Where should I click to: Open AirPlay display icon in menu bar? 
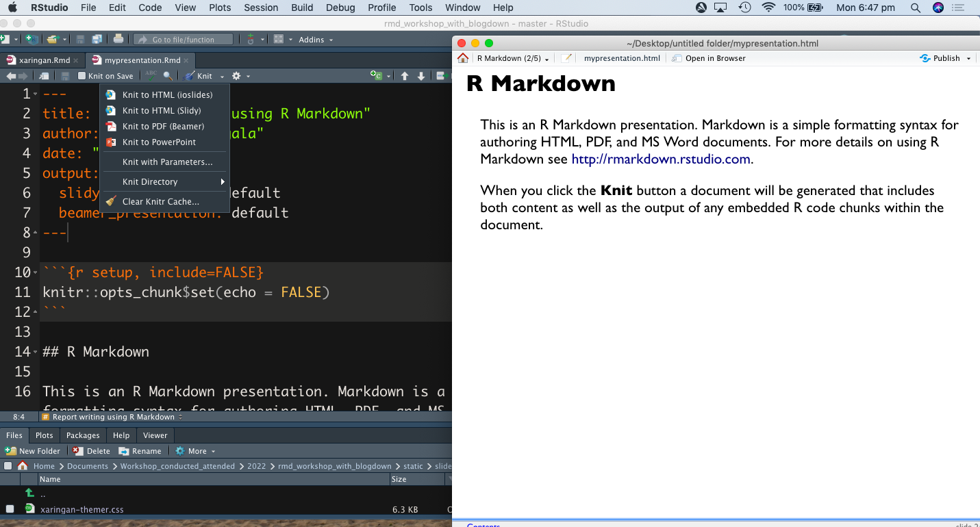(720, 8)
